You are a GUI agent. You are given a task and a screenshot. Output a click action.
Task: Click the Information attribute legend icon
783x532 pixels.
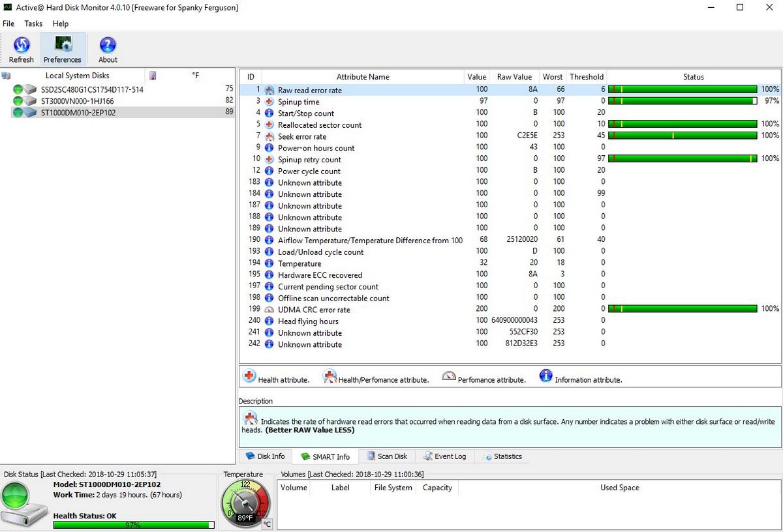click(x=545, y=376)
